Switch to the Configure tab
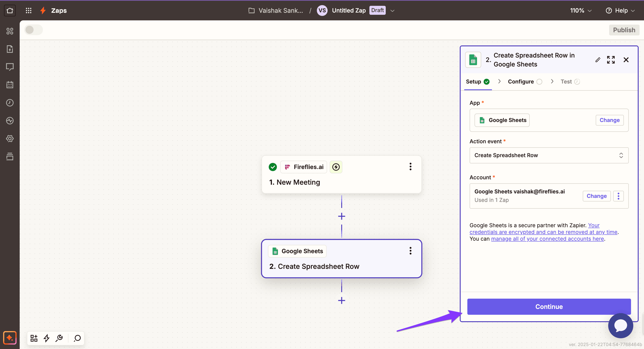This screenshot has height=349, width=644. (x=525, y=82)
